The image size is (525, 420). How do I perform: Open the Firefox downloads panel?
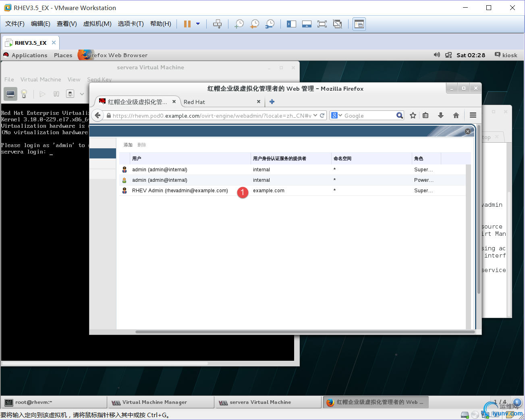coord(441,115)
